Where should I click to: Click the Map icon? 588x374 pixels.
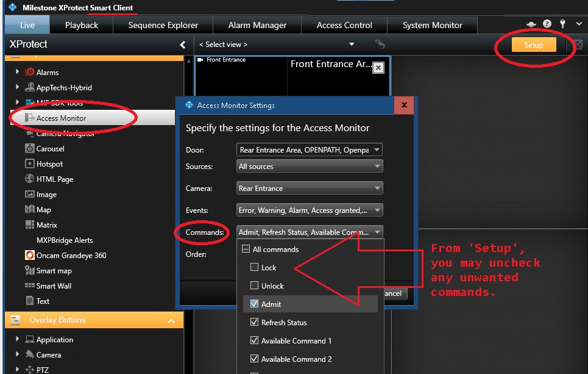coord(29,209)
